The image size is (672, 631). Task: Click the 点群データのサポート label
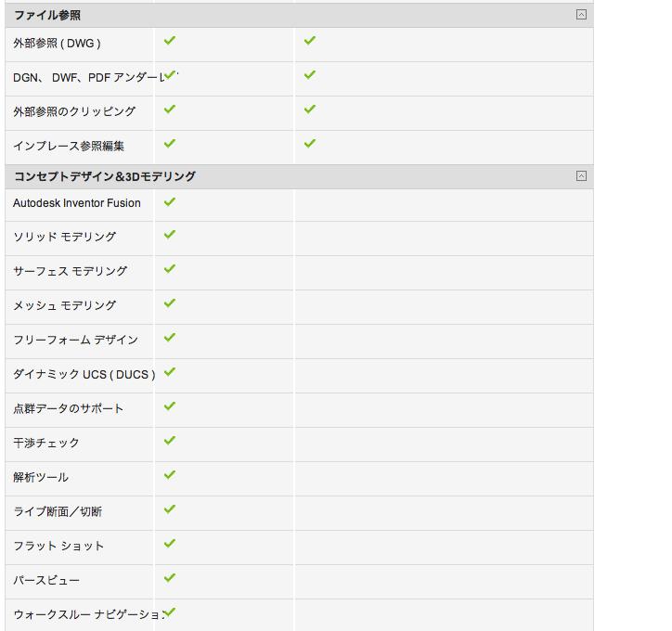pyautogui.click(x=68, y=408)
